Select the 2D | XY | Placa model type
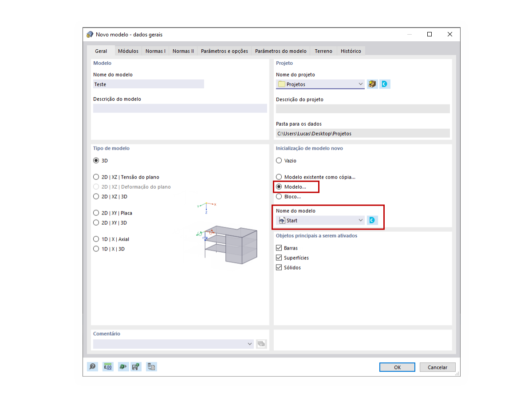532x397 pixels. [96, 213]
